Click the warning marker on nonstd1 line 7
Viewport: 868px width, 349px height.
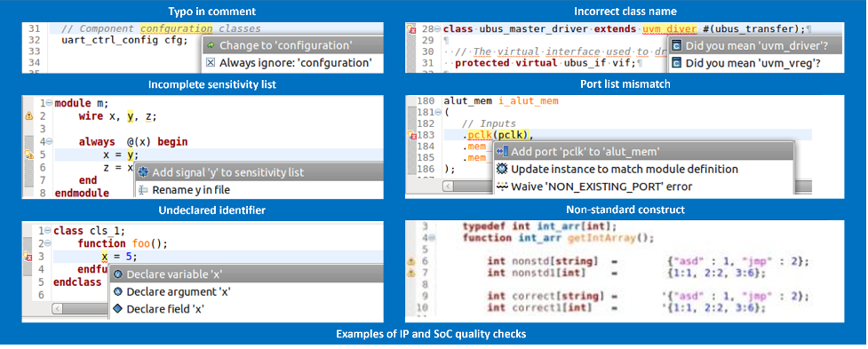[411, 273]
